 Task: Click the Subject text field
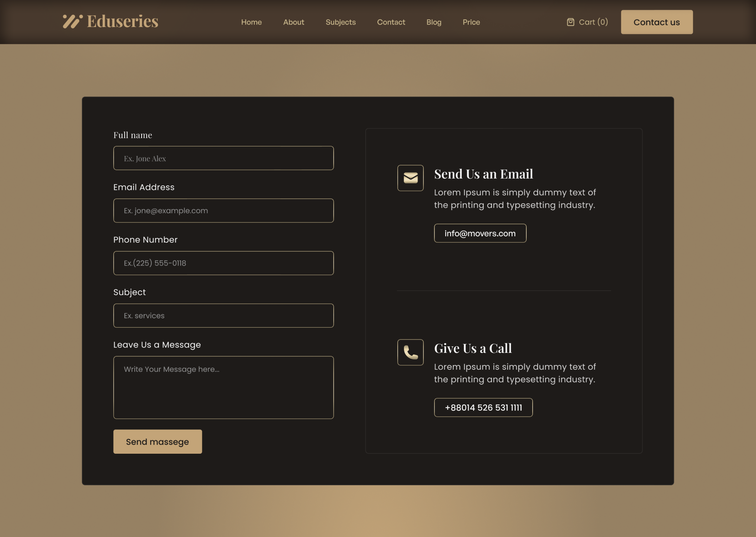point(223,316)
